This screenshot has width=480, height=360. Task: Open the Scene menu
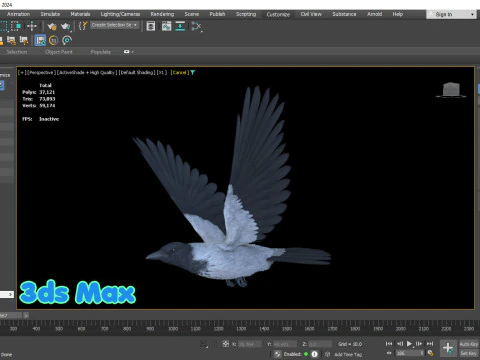(x=192, y=14)
